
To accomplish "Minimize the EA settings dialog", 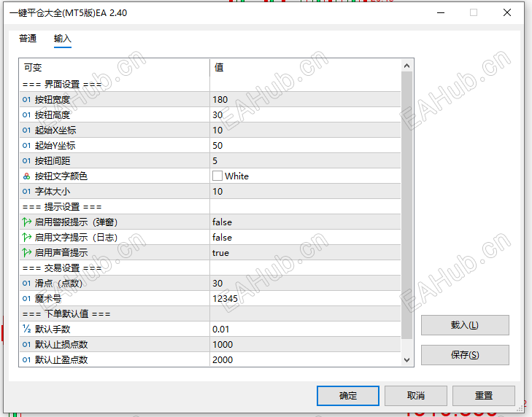I will click(x=441, y=12).
